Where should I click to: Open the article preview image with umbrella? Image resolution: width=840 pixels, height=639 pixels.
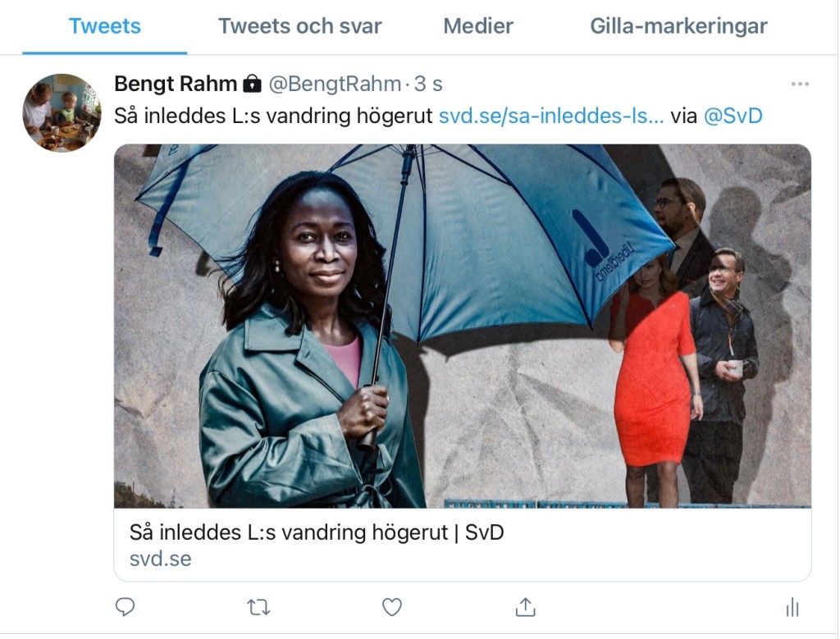[462, 326]
